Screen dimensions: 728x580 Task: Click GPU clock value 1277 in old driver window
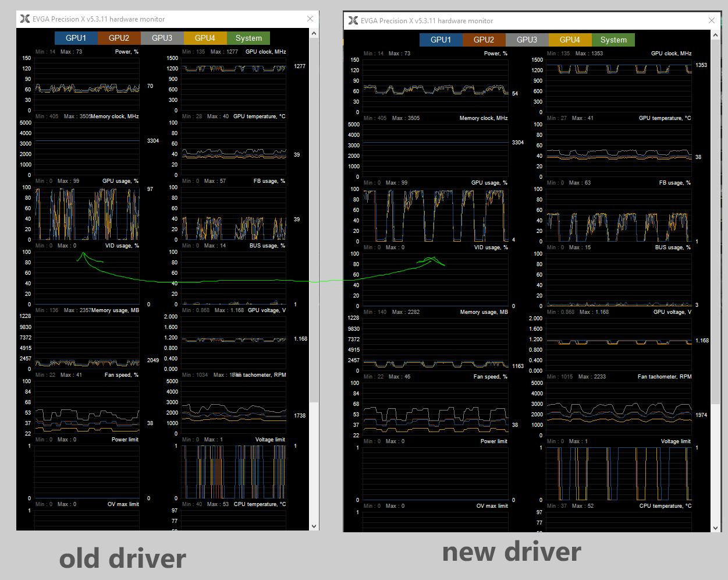point(300,66)
